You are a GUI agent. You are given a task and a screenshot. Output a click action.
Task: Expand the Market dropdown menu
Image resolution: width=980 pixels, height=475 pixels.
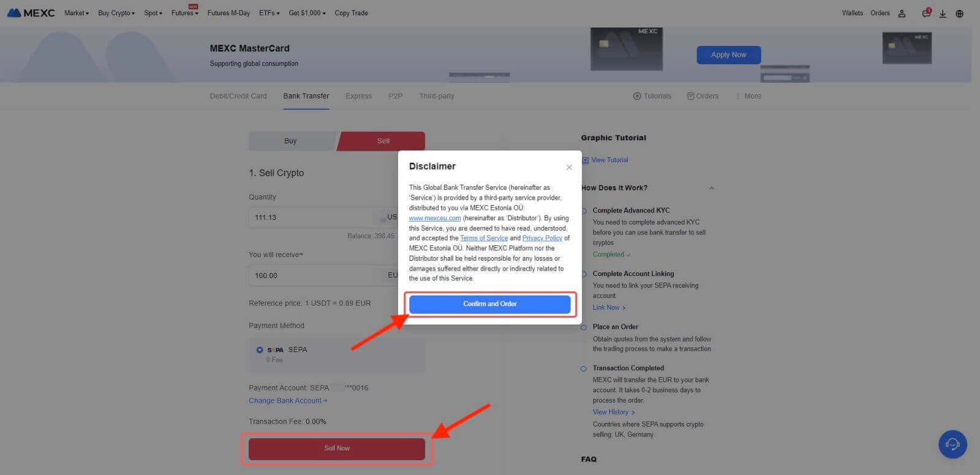(77, 13)
